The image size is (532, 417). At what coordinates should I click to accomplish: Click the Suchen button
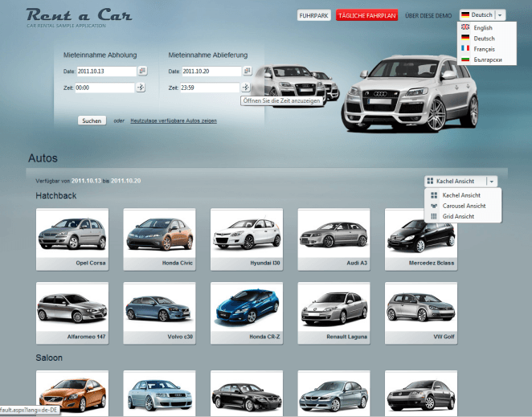point(92,121)
